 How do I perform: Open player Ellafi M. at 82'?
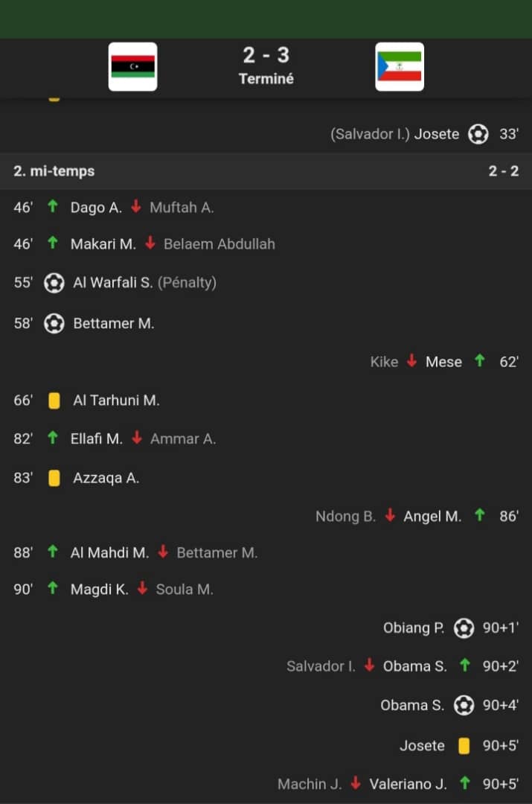point(96,439)
